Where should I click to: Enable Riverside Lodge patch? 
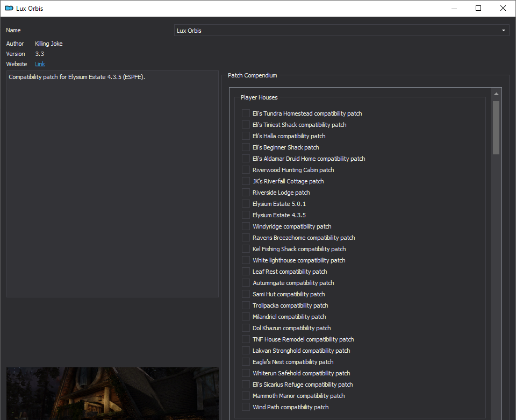point(246,192)
